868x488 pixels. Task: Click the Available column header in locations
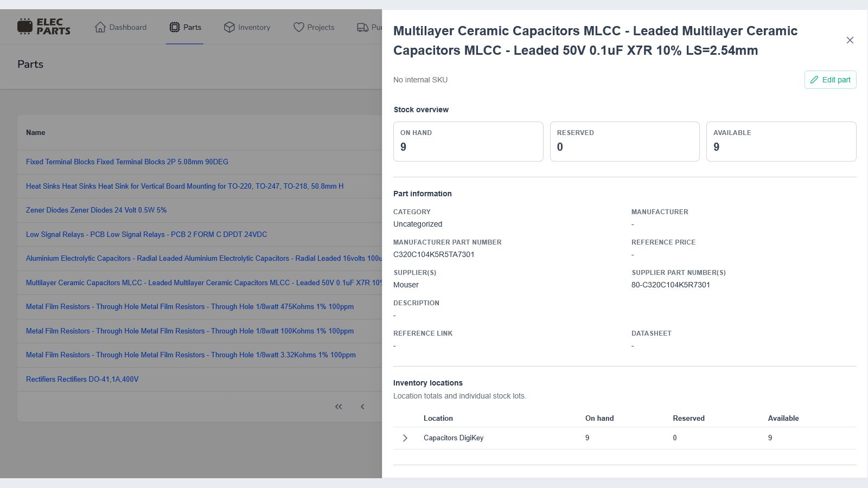click(x=783, y=418)
